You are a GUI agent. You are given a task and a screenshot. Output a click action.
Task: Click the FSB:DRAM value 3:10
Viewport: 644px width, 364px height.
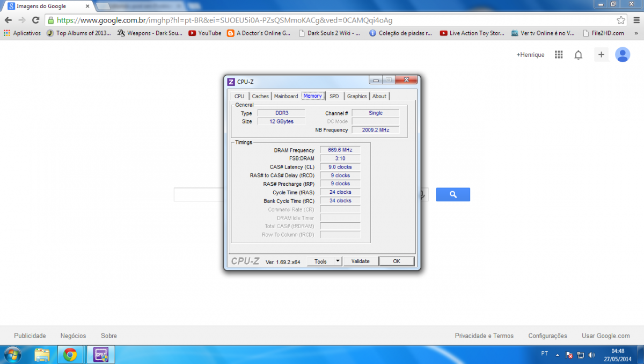point(340,158)
